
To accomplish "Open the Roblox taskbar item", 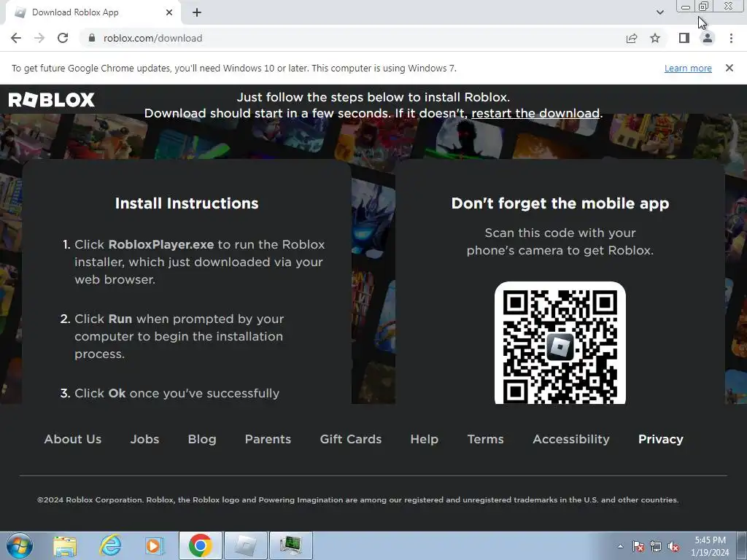I will pyautogui.click(x=246, y=545).
